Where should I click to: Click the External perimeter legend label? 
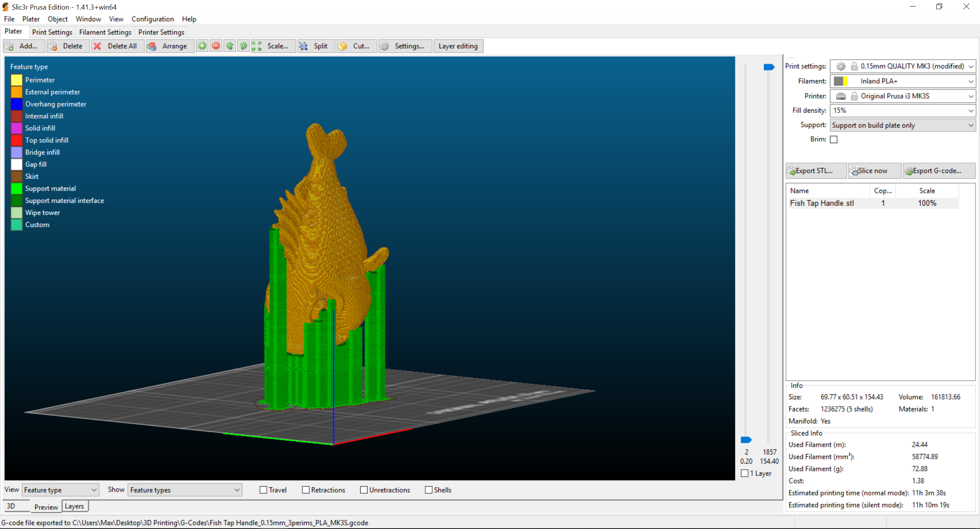[x=53, y=92]
